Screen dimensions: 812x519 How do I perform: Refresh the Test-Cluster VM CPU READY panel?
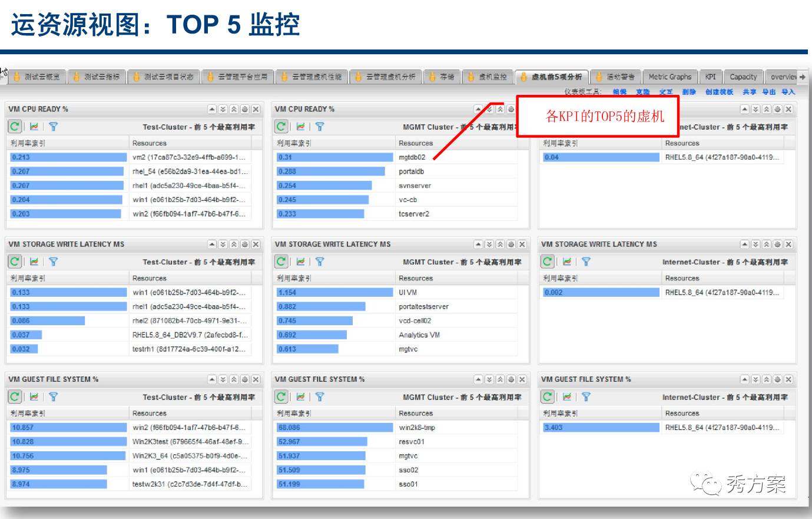coord(14,125)
